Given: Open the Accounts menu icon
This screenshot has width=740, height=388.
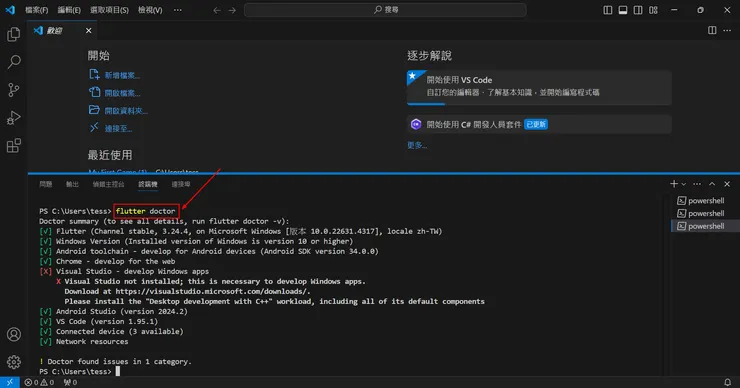Looking at the screenshot, I should point(14,334).
